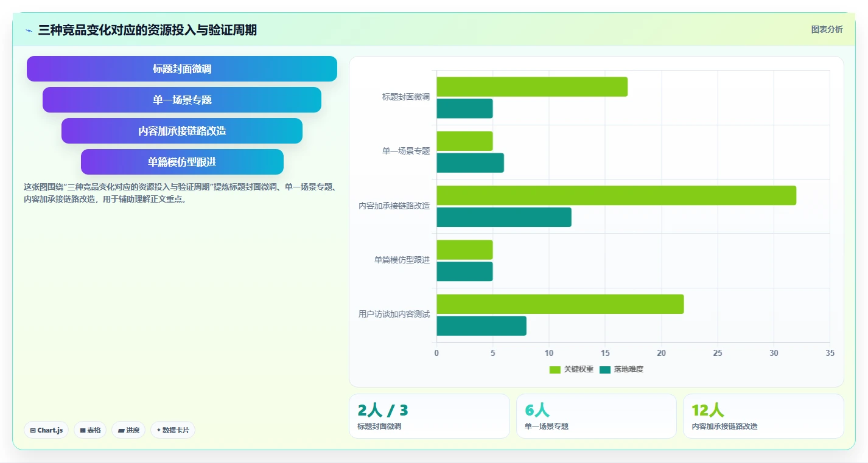Click the 进度 tag chip
Image resolution: width=868 pixels, height=463 pixels.
(x=128, y=430)
